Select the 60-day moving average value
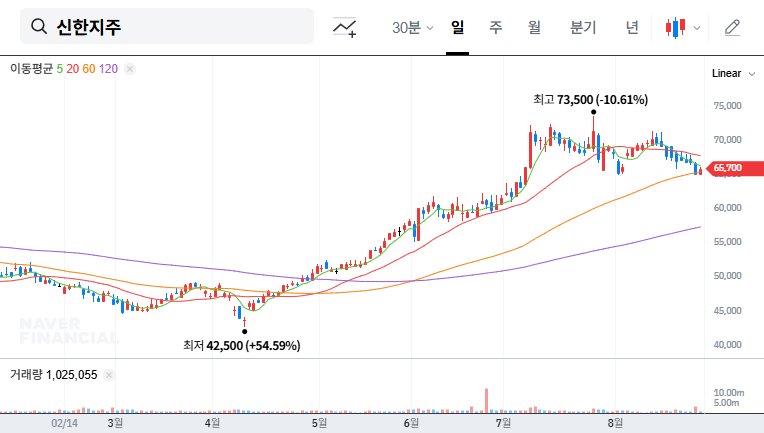 89,69
